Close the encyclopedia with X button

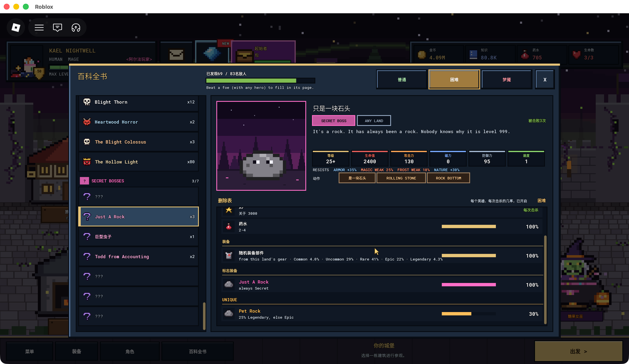545,80
